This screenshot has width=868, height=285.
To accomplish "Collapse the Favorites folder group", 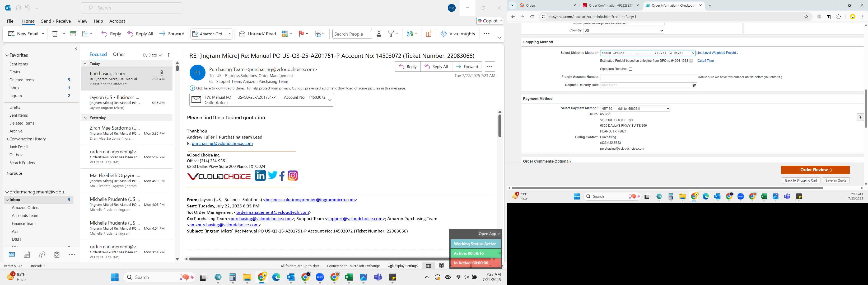I will pos(7,55).
